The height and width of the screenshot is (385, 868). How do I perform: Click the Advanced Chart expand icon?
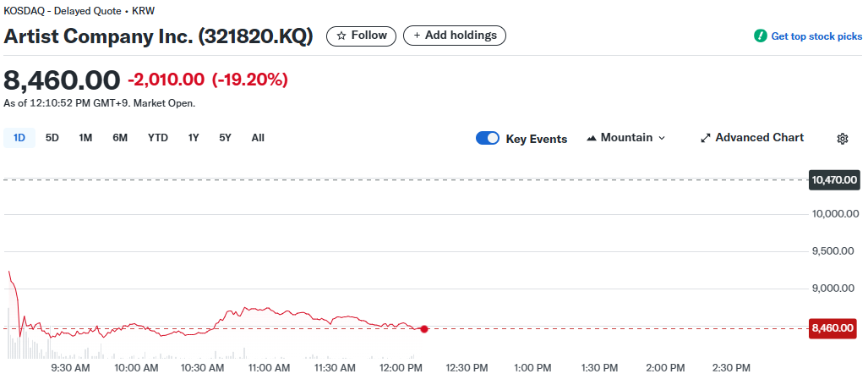point(706,138)
